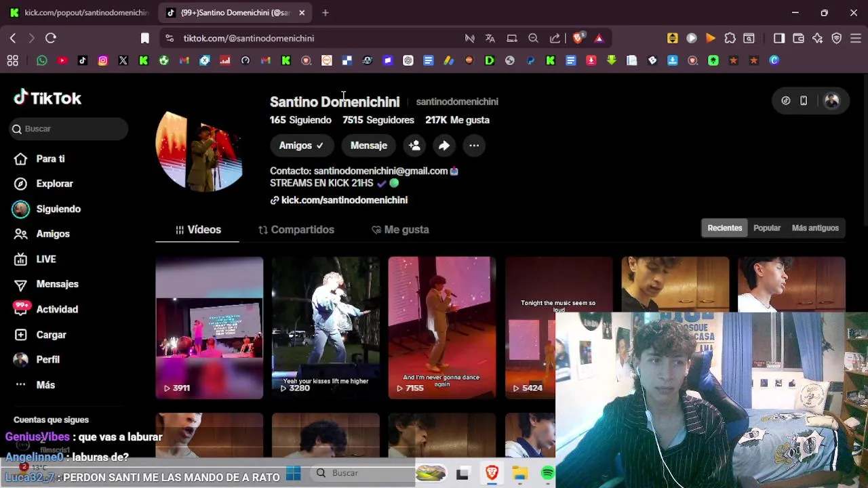
Task: Open the video with 3280 views
Action: click(x=325, y=328)
